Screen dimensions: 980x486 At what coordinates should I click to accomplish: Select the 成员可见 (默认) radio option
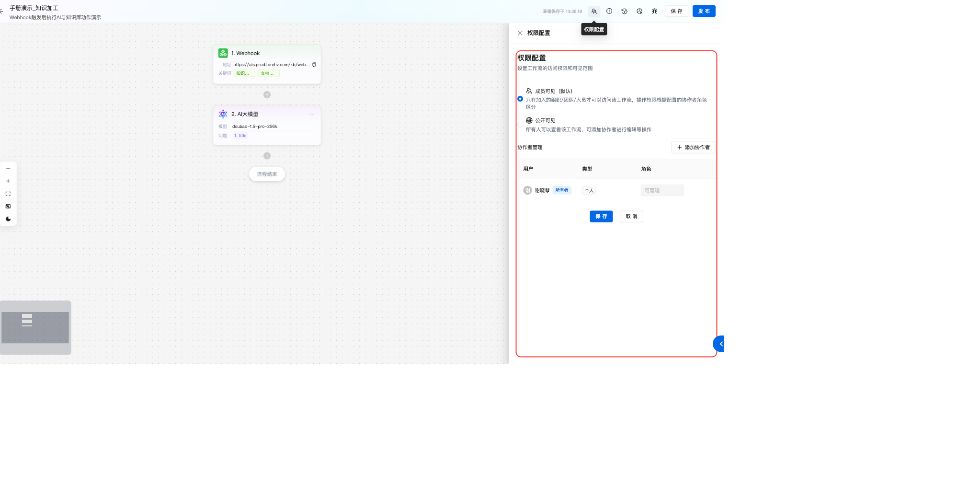click(520, 99)
